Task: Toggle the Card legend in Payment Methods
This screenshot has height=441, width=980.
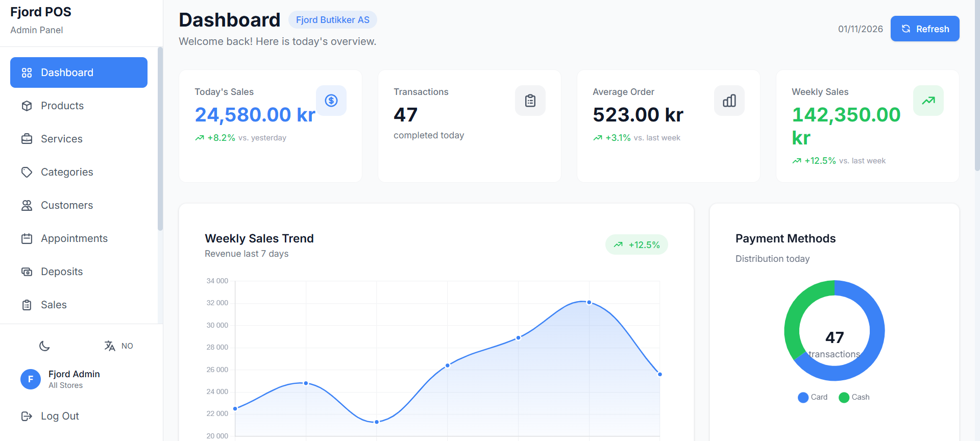Action: point(813,397)
